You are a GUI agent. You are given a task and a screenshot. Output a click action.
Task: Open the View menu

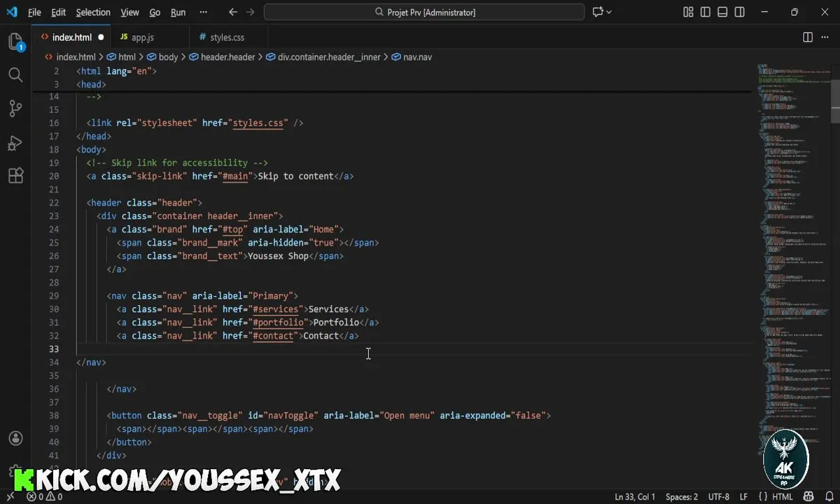point(129,12)
